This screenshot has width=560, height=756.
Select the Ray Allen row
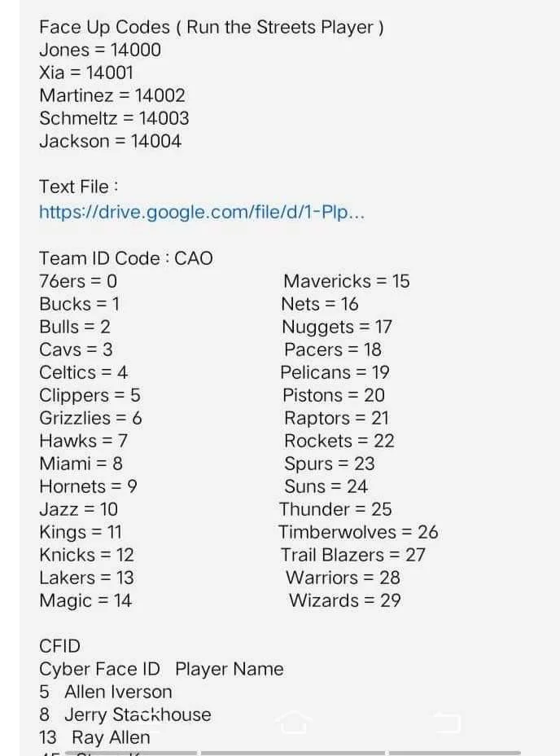94,738
